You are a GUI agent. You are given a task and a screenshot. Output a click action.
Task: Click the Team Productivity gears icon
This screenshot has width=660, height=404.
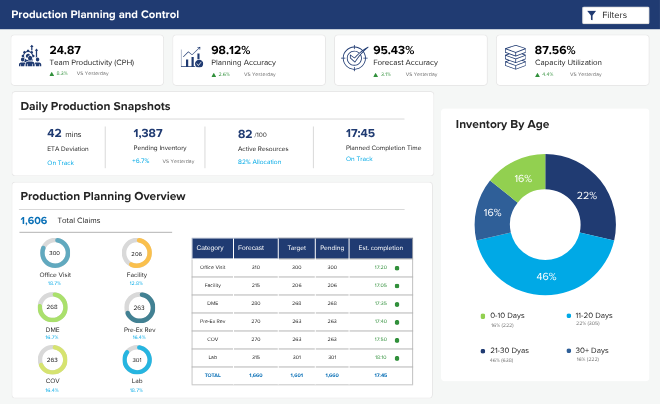click(30, 56)
